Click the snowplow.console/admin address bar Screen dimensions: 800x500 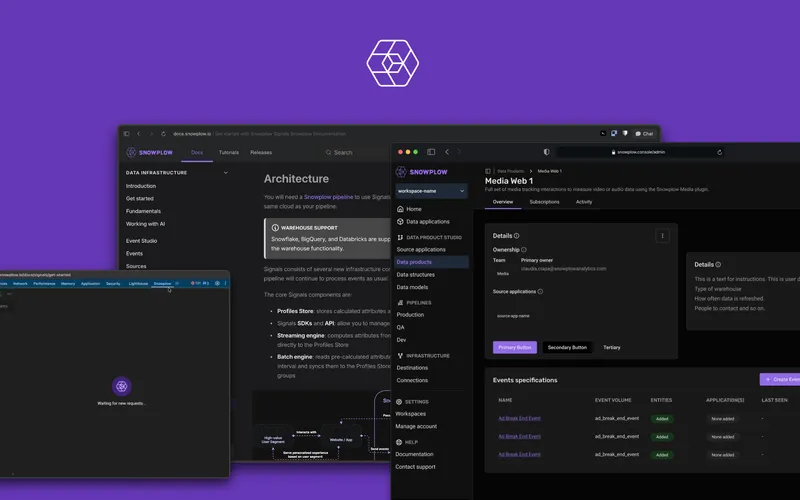pos(640,152)
